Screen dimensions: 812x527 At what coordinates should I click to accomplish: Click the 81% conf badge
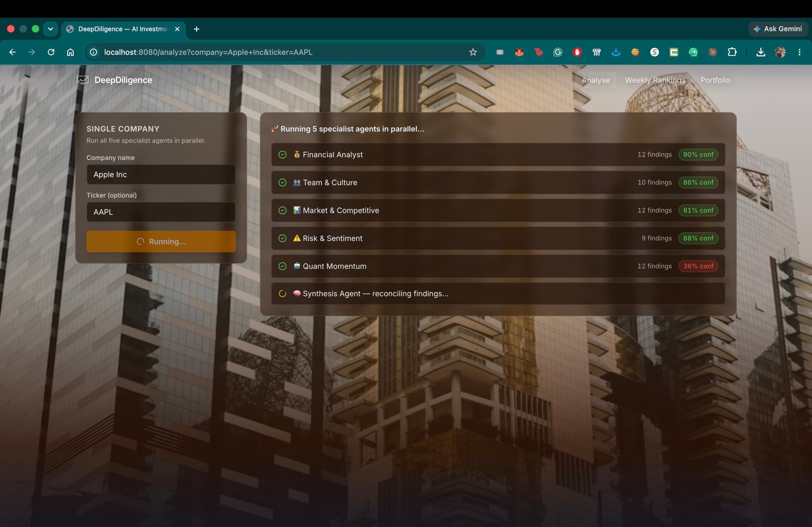[698, 210]
